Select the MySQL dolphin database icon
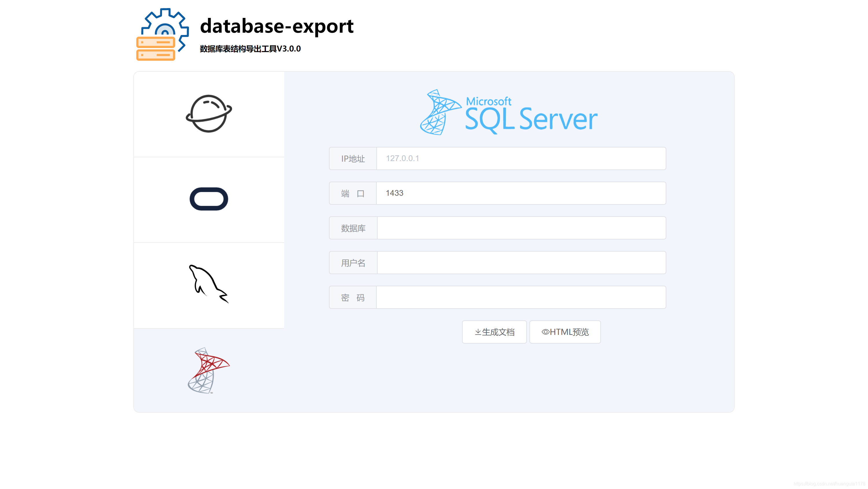Viewport: 868px width, 489px height. tap(209, 284)
